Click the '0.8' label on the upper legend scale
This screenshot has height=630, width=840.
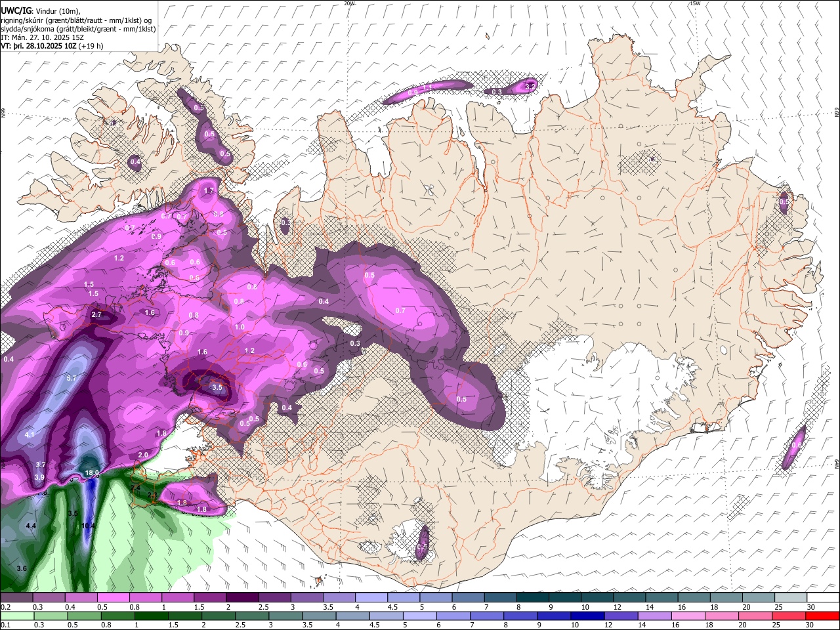(x=133, y=608)
